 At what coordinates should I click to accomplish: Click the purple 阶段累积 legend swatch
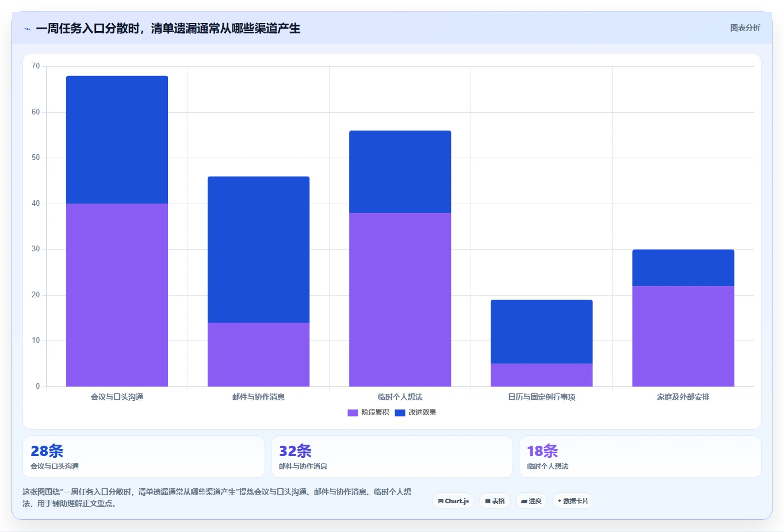click(353, 412)
